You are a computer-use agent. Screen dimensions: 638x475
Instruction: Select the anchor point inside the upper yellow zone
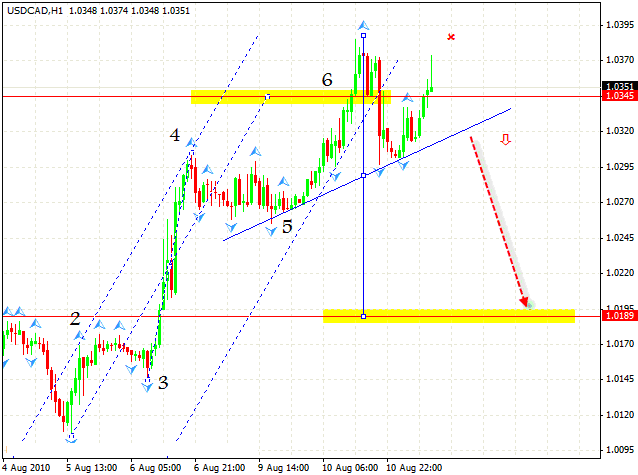[268, 96]
